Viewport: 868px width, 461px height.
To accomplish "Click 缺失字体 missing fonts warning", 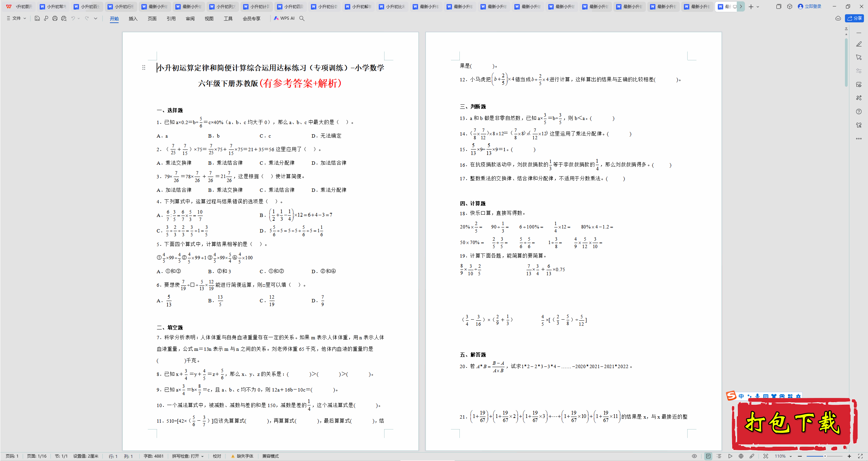I will 242,456.
